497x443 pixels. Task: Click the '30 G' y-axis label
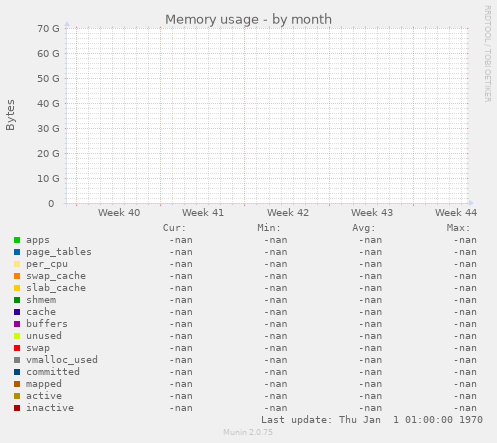coord(48,129)
